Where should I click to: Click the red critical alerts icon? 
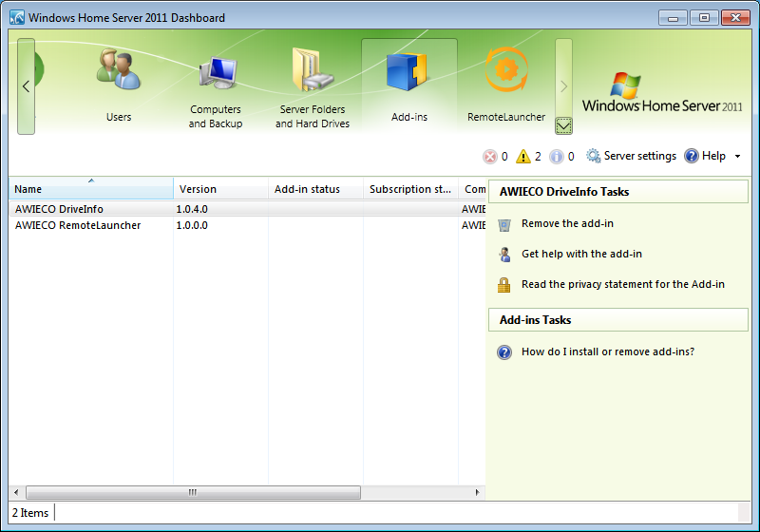[x=490, y=157]
